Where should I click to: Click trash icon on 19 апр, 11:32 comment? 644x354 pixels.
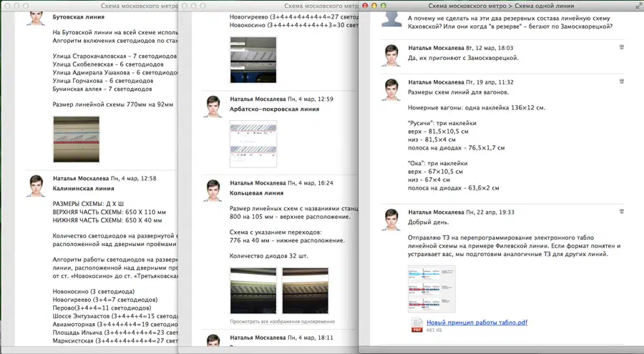point(621,82)
